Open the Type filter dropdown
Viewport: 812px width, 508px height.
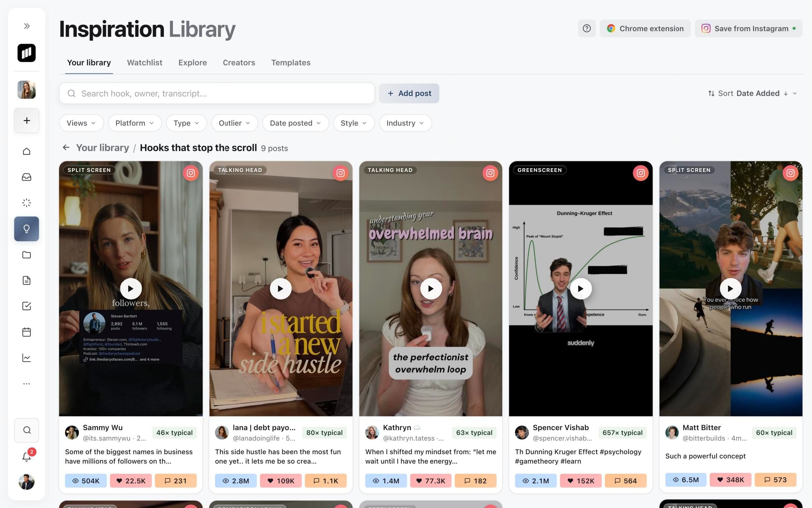coord(186,123)
